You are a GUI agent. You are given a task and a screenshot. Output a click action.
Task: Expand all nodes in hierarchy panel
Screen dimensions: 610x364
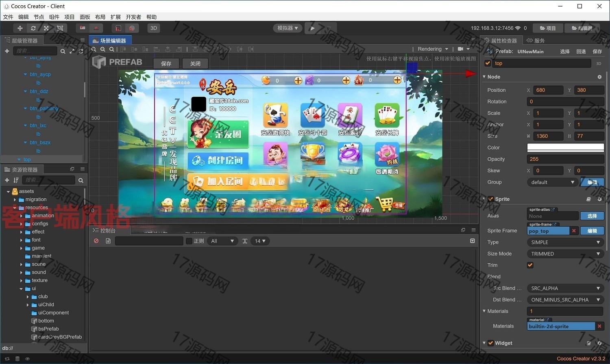coord(72,51)
